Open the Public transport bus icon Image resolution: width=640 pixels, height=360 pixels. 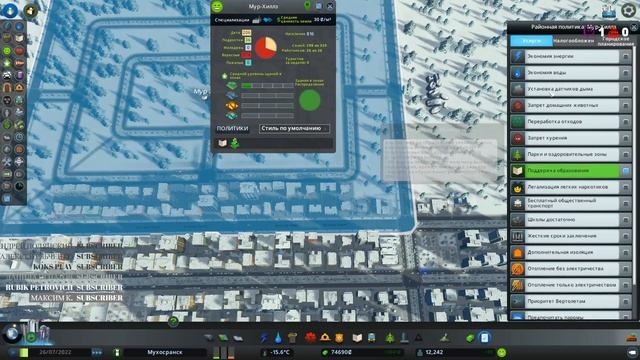(x=372, y=338)
